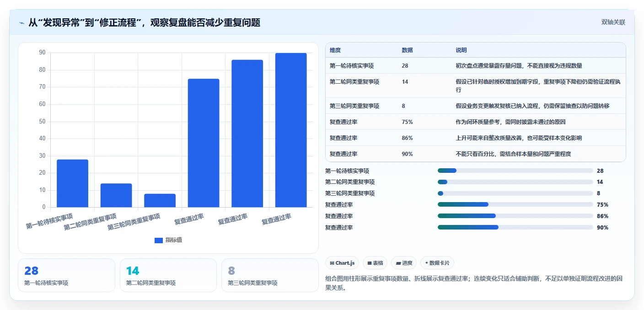Click the progress bar for 第三轮同类重复事项
The image size is (644, 310).
pos(515,193)
